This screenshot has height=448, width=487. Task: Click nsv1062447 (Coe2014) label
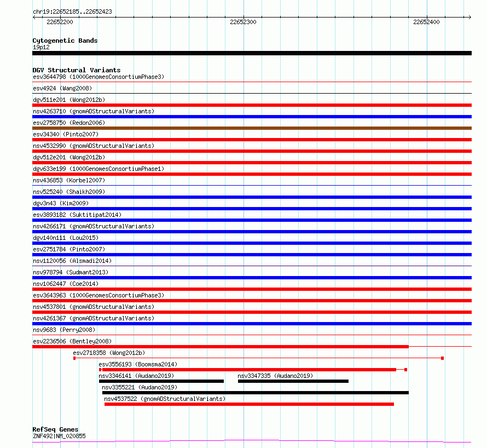coord(66,284)
